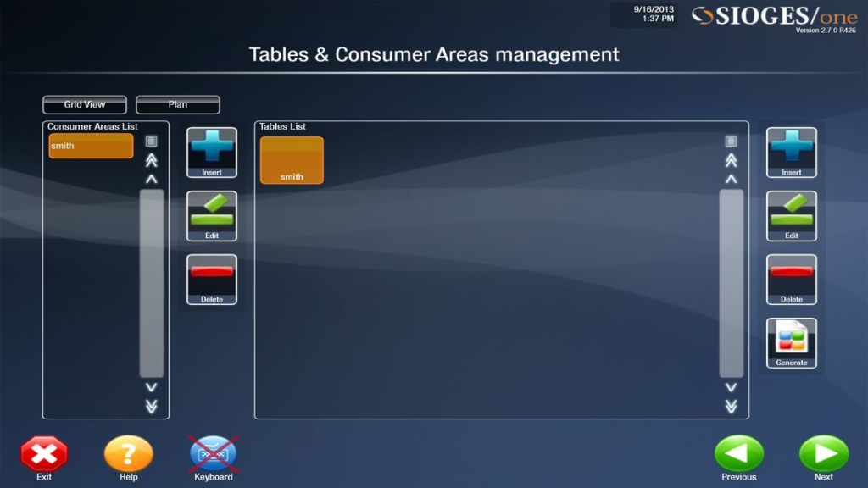Click Delete icon beside Consumer Areas List
868x488 pixels.
[212, 280]
